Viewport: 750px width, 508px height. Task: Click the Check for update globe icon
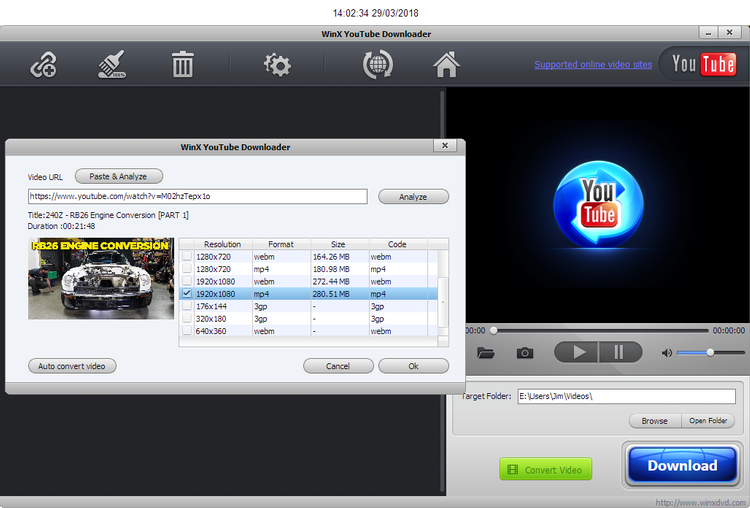click(378, 65)
